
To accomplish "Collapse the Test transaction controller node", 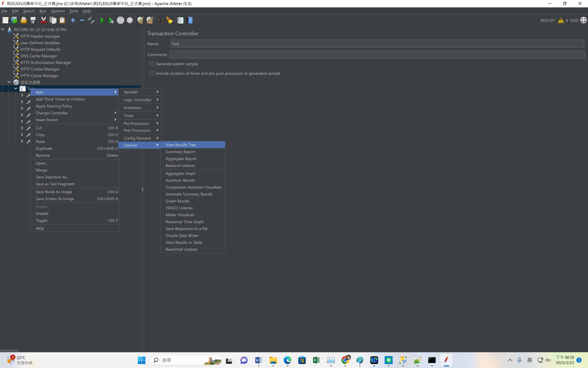I will pos(16,89).
